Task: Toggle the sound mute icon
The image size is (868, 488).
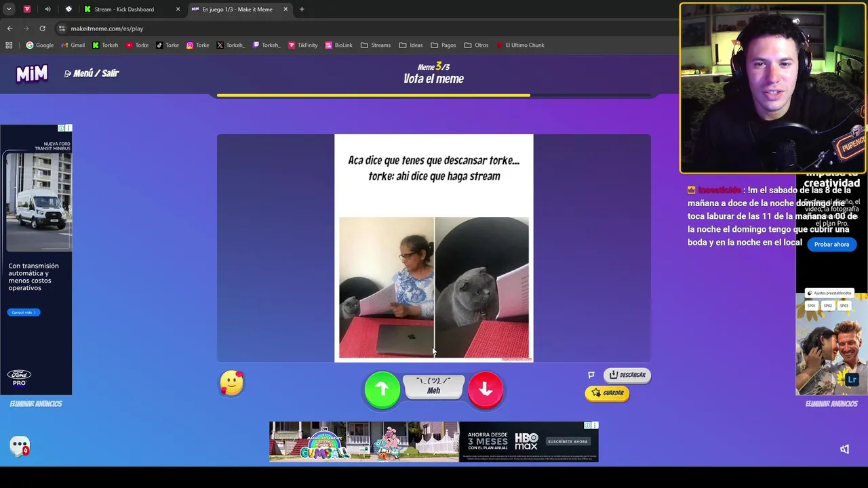Action: [x=844, y=449]
